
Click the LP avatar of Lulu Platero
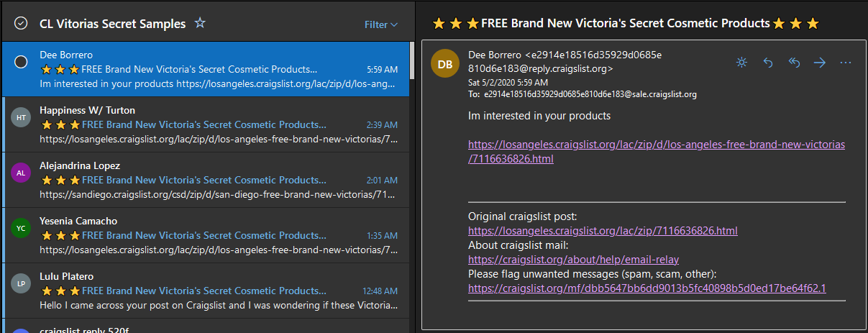(21, 283)
